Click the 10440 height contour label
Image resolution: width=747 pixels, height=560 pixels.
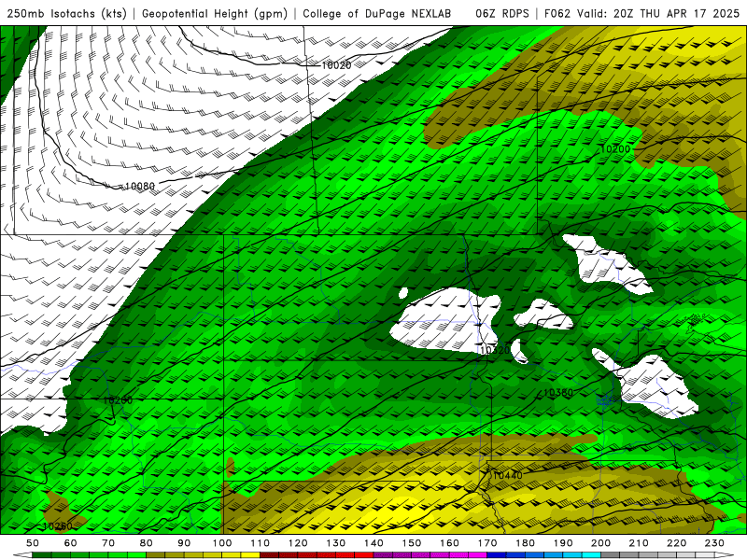507,475
